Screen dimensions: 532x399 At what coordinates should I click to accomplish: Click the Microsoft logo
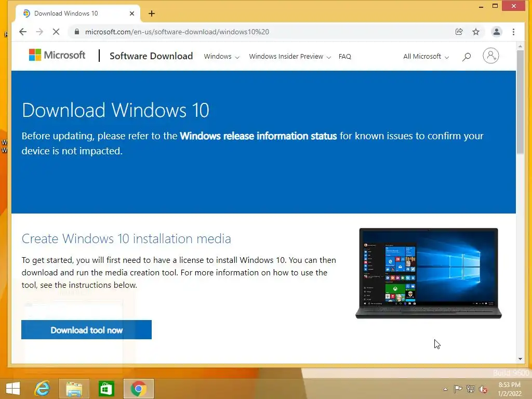tap(57, 55)
